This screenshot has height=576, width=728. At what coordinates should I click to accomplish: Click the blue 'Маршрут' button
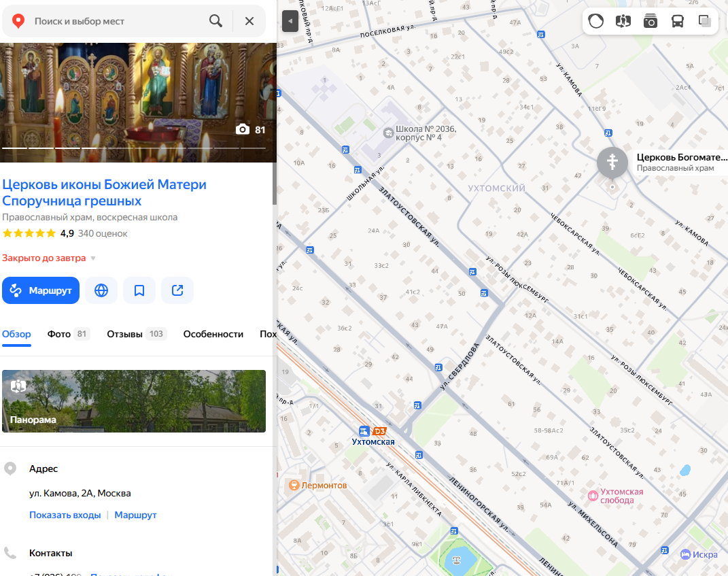click(41, 290)
